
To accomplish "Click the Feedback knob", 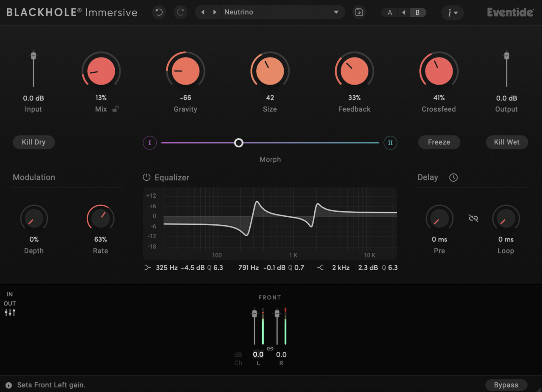I will pos(354,71).
